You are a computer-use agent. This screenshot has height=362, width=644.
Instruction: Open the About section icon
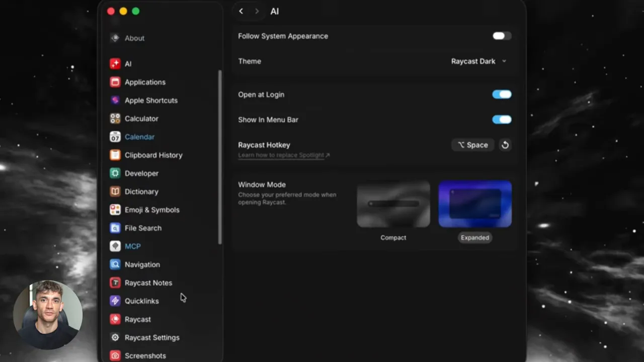pos(115,38)
